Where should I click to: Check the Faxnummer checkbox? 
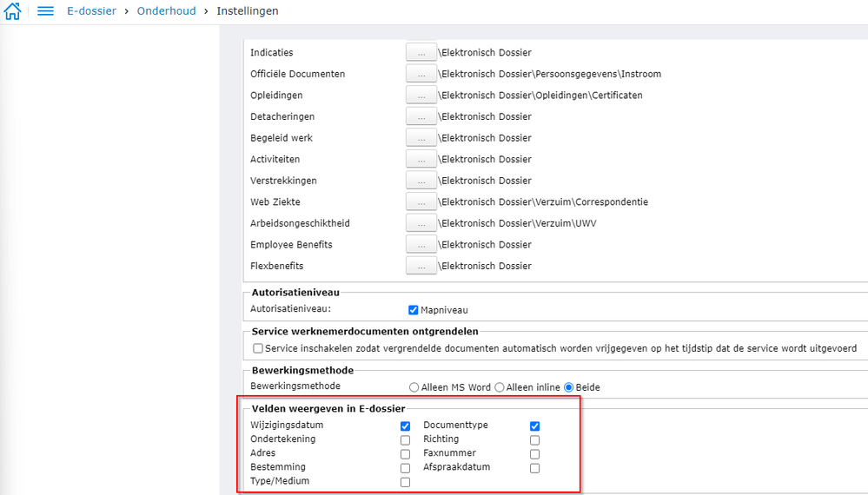click(x=535, y=454)
